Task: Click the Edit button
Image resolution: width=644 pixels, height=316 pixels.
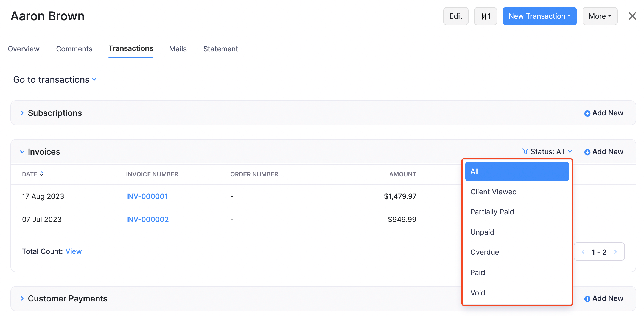Action: 456,16
